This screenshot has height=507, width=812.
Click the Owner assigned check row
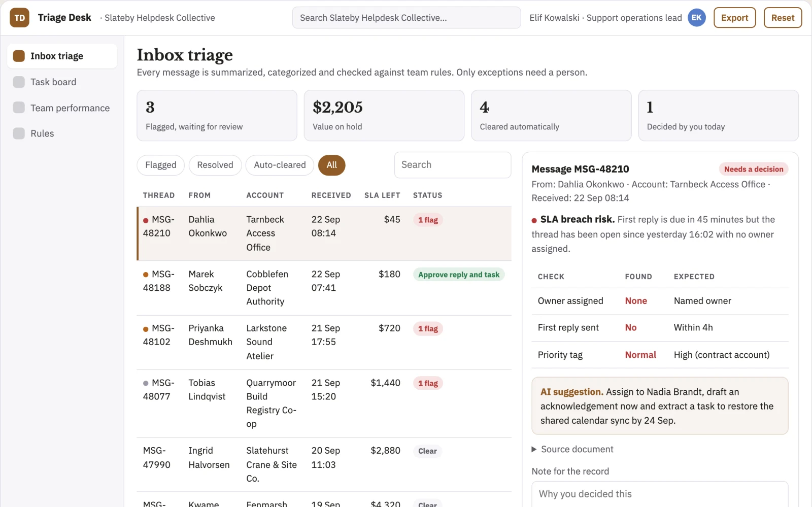click(x=660, y=301)
